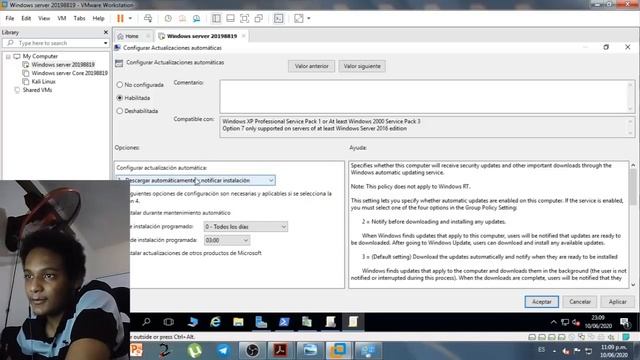Screen dimensions: 640x360
Task: Open File Explorer in guest taskbar
Action: click(238, 322)
